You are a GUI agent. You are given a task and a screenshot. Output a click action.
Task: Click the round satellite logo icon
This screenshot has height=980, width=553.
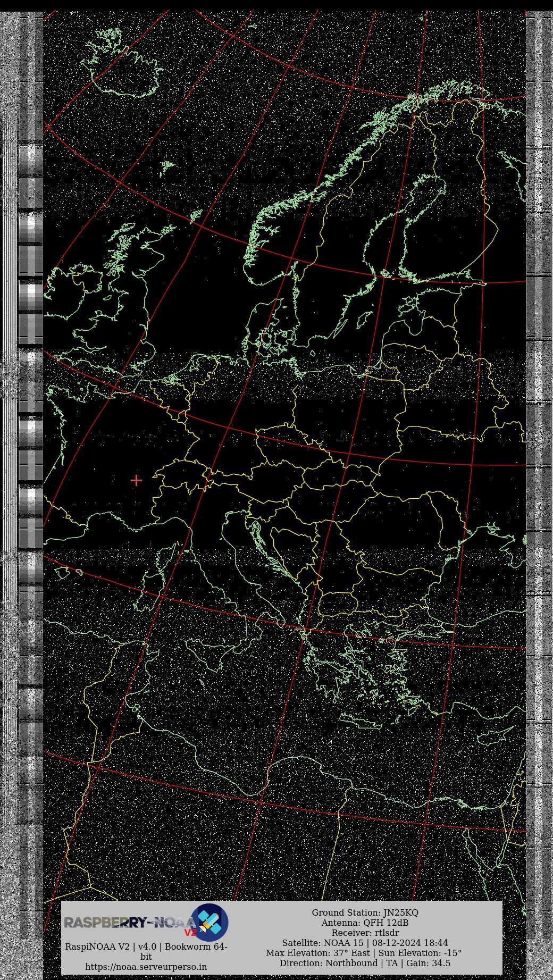point(210,922)
